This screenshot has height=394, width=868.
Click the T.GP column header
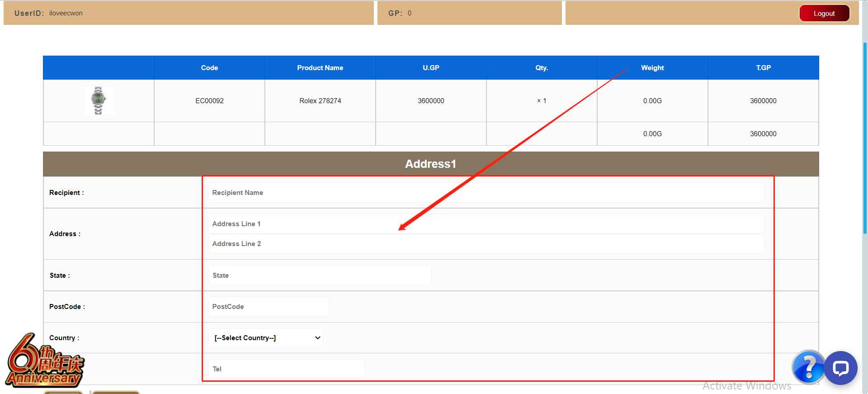pyautogui.click(x=764, y=68)
